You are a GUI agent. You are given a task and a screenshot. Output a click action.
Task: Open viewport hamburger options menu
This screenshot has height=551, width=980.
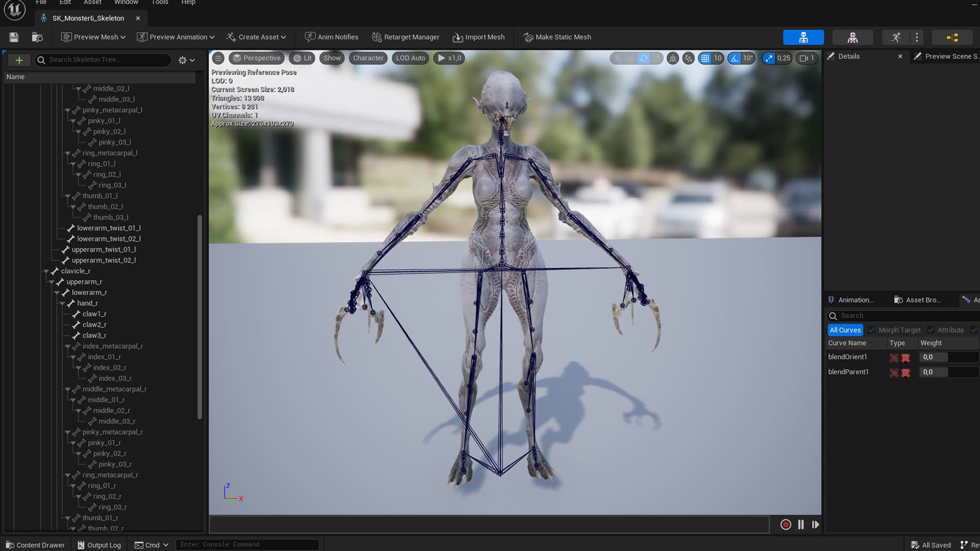point(218,58)
